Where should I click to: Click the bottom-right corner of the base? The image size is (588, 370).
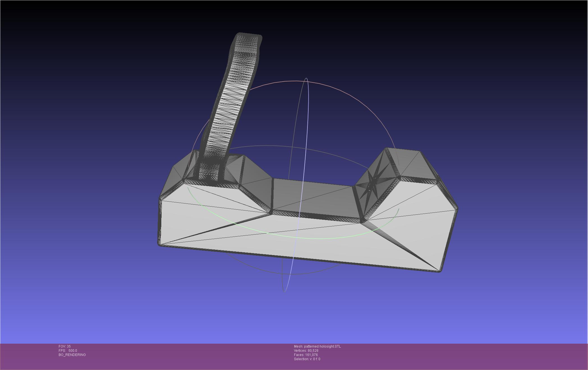click(x=439, y=270)
